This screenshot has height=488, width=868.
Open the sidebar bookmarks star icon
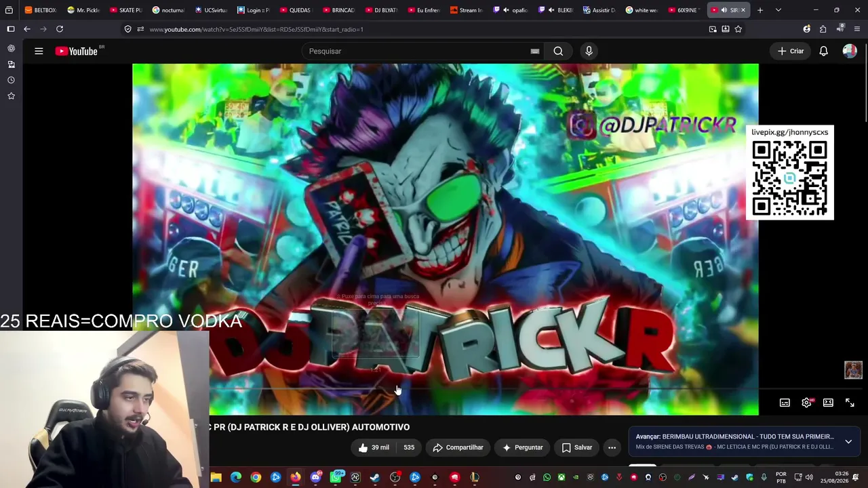click(x=11, y=96)
